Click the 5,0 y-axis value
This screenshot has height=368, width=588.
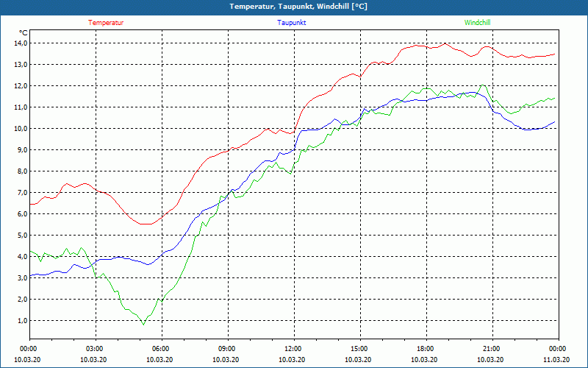tap(23, 236)
